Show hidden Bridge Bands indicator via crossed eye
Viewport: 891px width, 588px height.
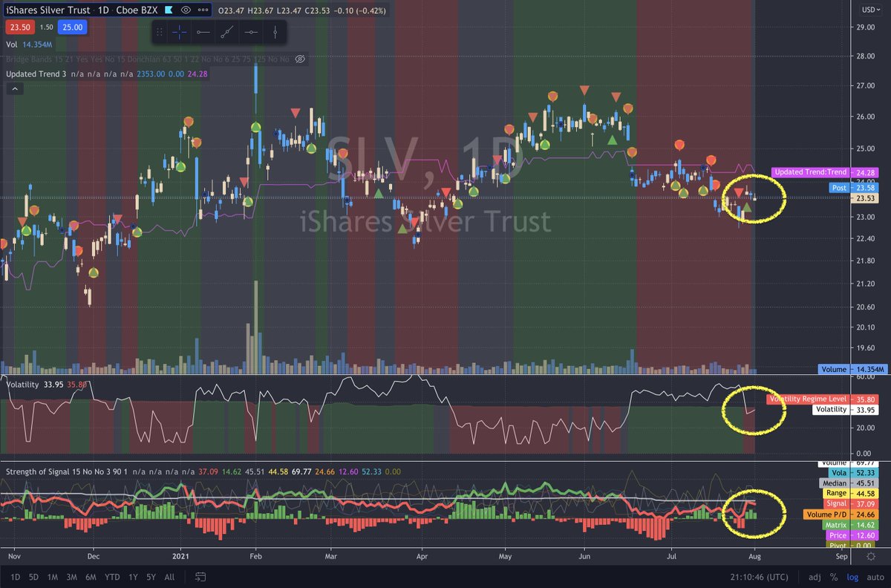(x=300, y=58)
